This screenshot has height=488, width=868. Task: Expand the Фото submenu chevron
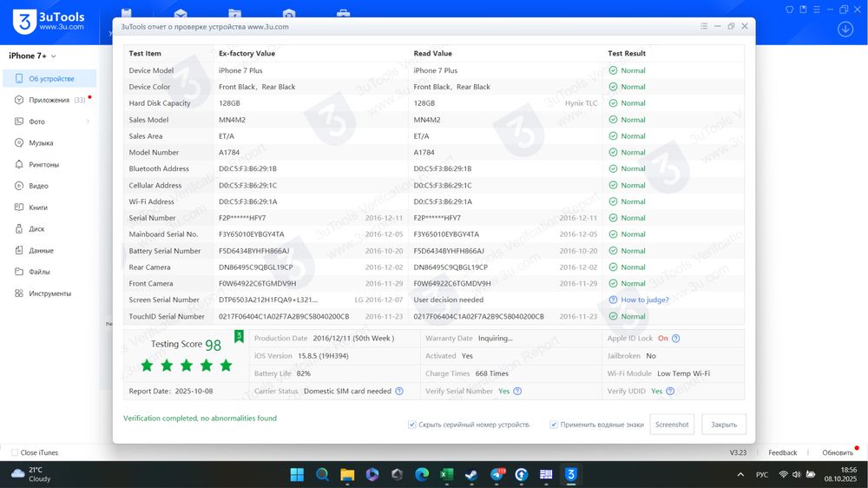pyautogui.click(x=88, y=122)
